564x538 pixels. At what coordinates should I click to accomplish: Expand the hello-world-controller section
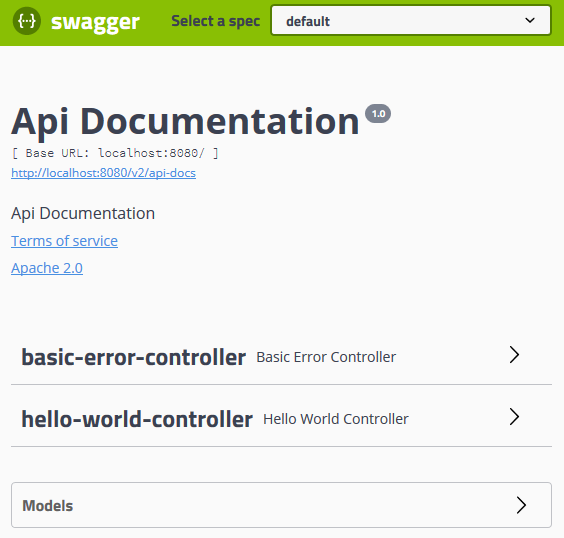(281, 419)
